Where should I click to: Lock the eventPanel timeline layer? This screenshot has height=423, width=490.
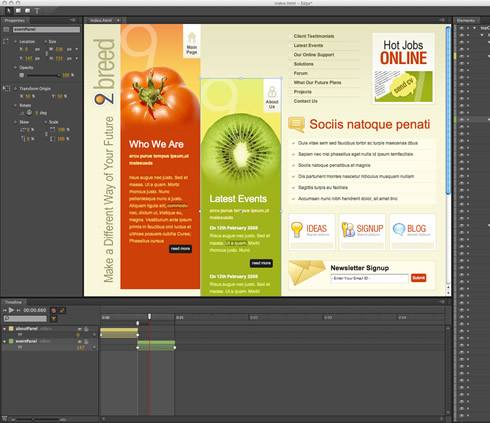coord(86,341)
